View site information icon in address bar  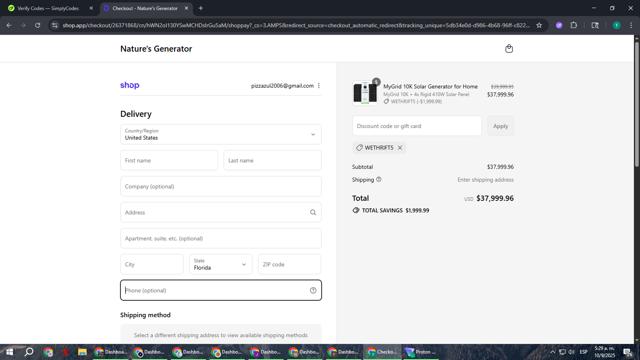55,25
